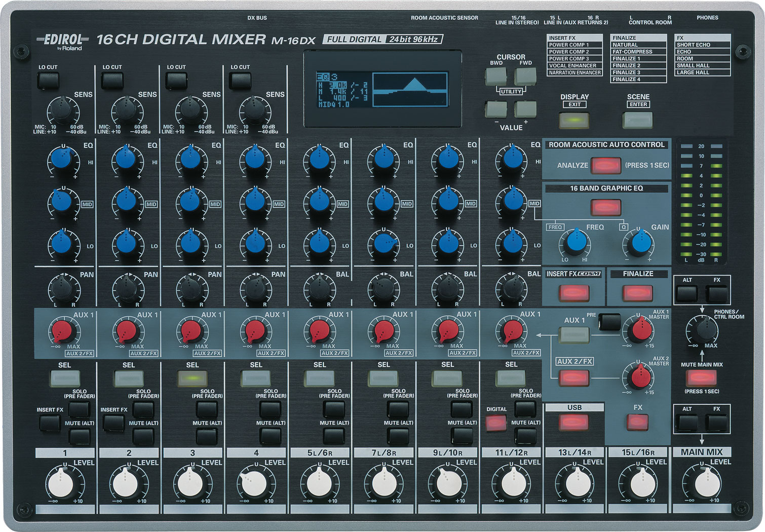Solo channel 2 with SOLO (PRE FADER)
This screenshot has height=532, width=765.
click(143, 409)
